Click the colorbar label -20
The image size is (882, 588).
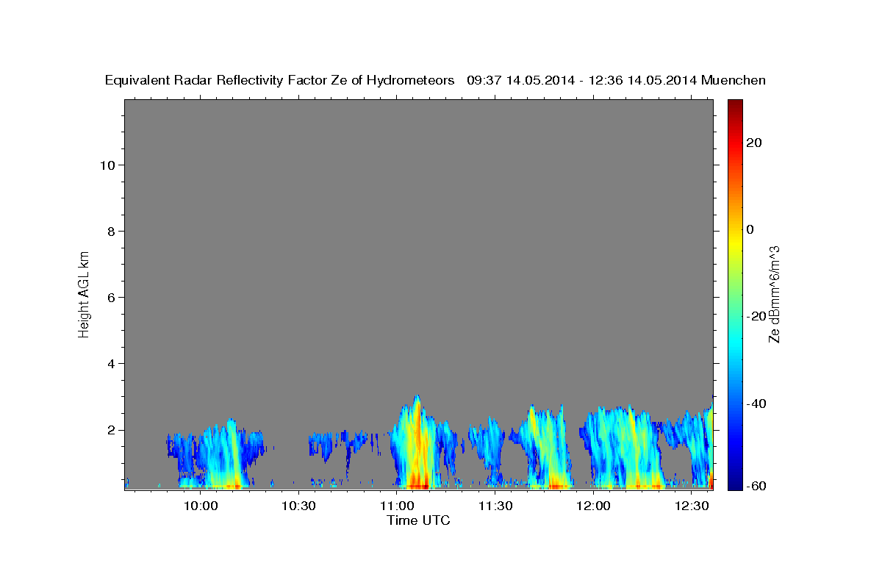coord(756,316)
